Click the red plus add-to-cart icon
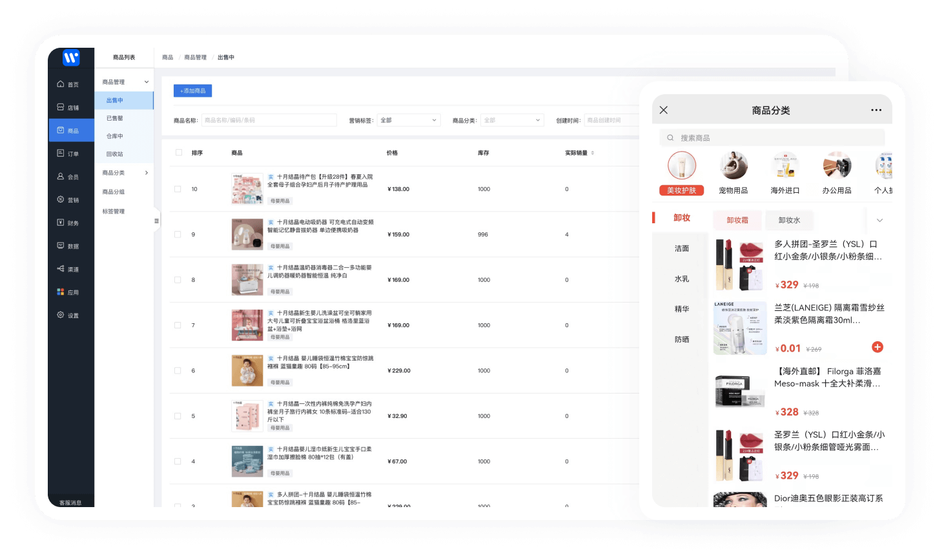This screenshot has width=944, height=560. [877, 347]
